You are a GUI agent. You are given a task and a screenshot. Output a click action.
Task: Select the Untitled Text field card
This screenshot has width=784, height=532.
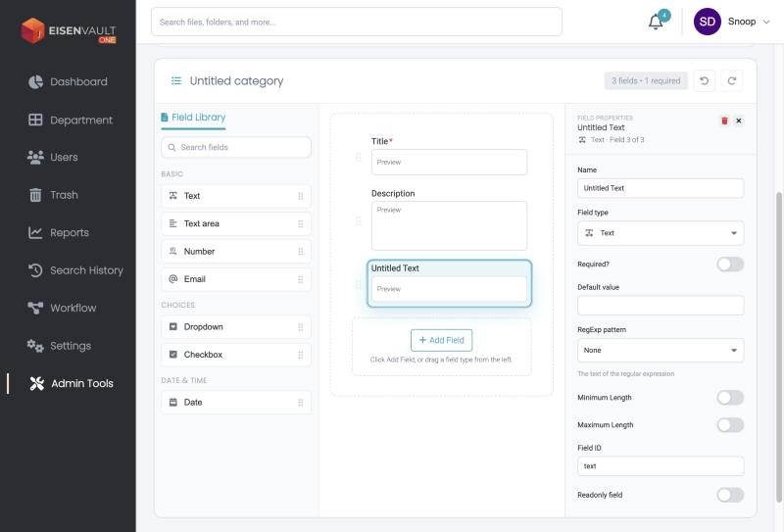(x=449, y=283)
